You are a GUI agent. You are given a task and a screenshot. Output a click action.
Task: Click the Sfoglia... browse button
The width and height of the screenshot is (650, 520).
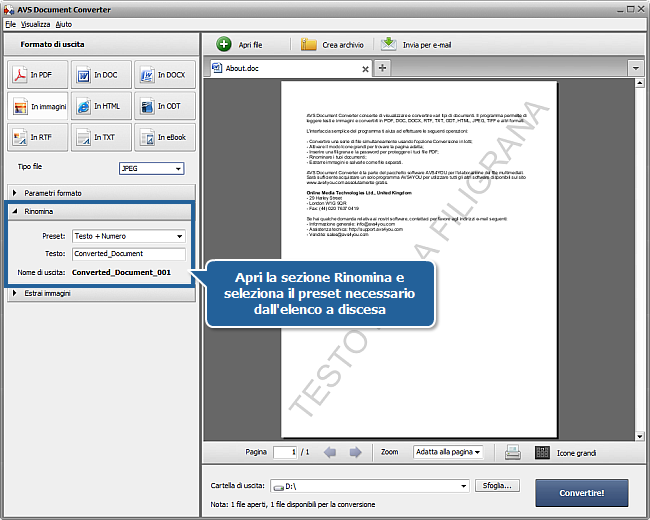497,486
